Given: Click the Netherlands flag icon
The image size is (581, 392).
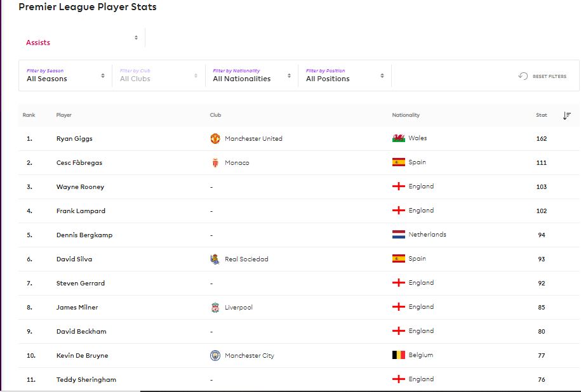Looking at the screenshot, I should [x=399, y=234].
